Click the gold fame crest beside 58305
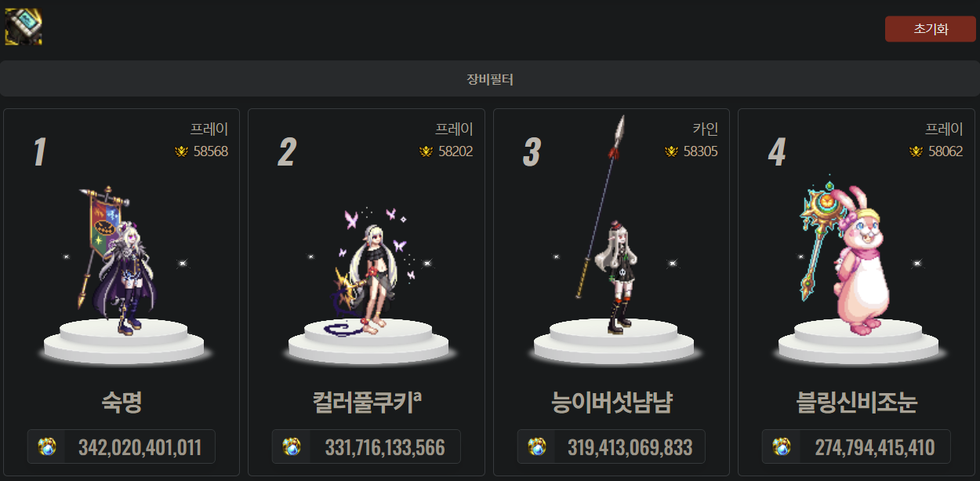 671,151
